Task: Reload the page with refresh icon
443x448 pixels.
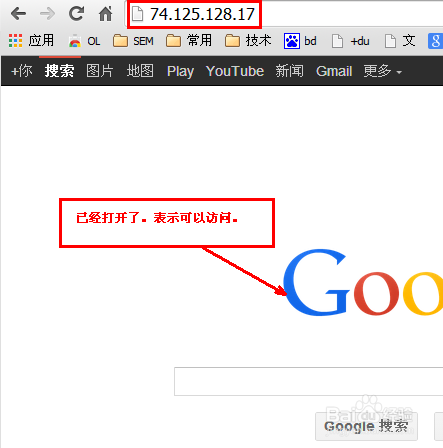Action: point(76,14)
